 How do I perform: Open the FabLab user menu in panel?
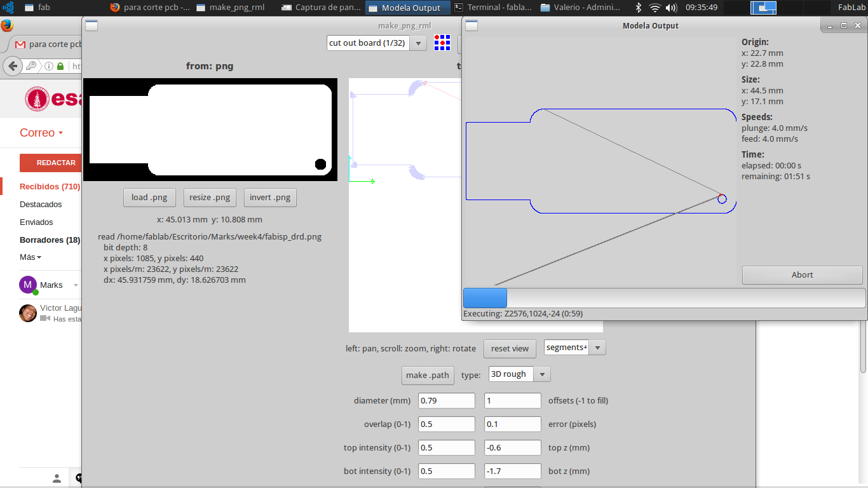click(x=851, y=8)
